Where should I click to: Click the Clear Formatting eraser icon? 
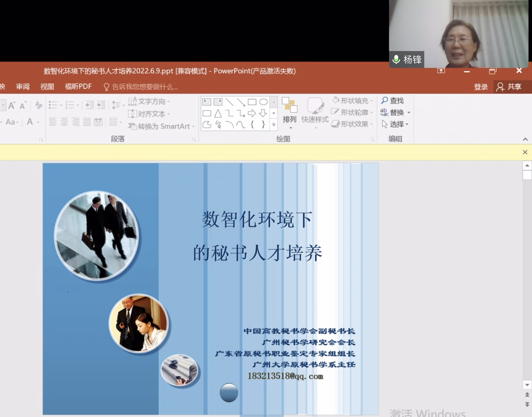tap(38, 105)
